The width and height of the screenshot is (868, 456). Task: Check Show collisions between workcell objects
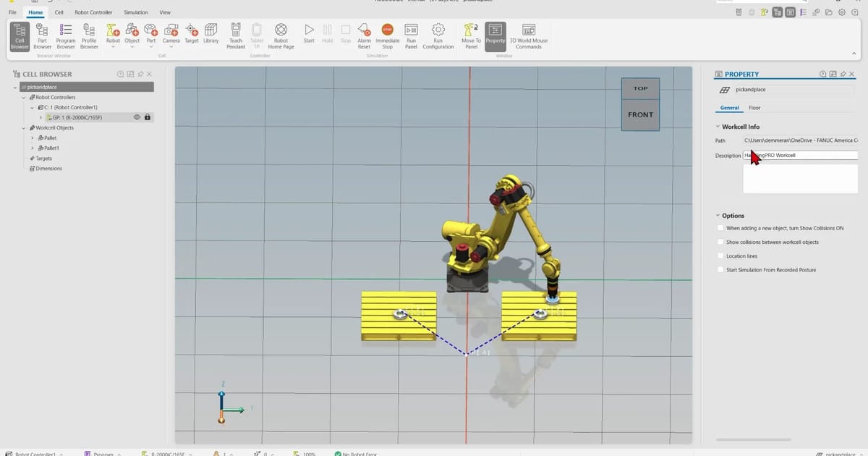pyautogui.click(x=720, y=242)
